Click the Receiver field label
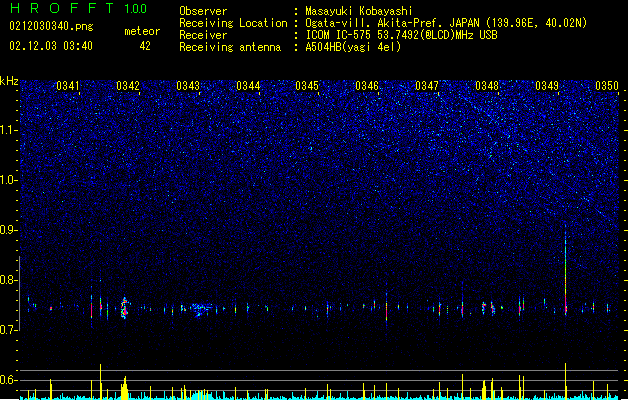The image size is (629, 400). point(203,35)
